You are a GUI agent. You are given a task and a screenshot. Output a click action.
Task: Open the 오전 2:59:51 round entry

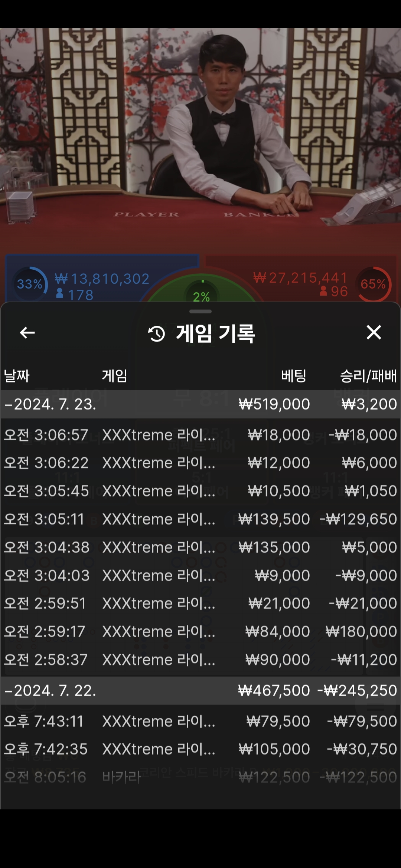(200, 604)
